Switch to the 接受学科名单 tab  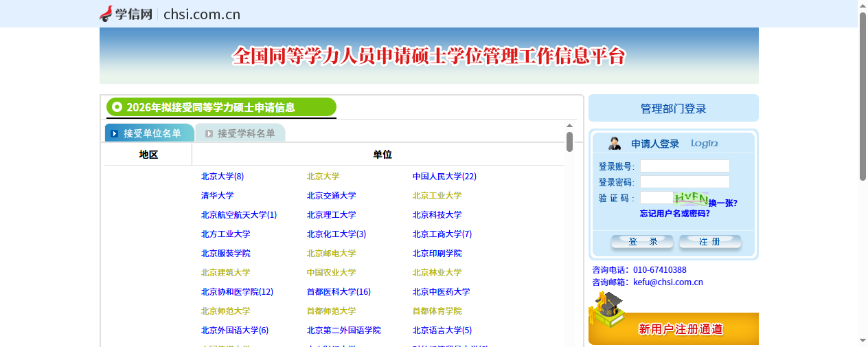pyautogui.click(x=241, y=133)
